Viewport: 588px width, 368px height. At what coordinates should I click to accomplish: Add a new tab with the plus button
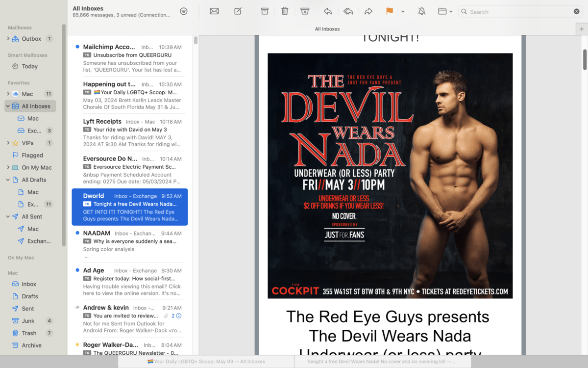[x=582, y=29]
